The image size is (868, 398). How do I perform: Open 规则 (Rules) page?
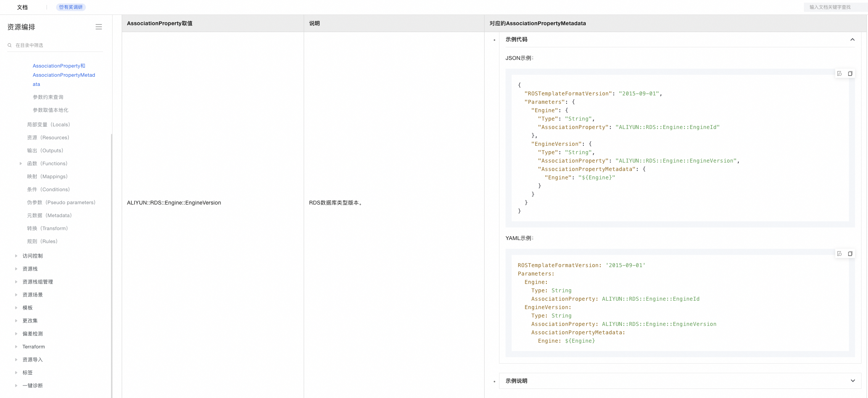(42, 241)
